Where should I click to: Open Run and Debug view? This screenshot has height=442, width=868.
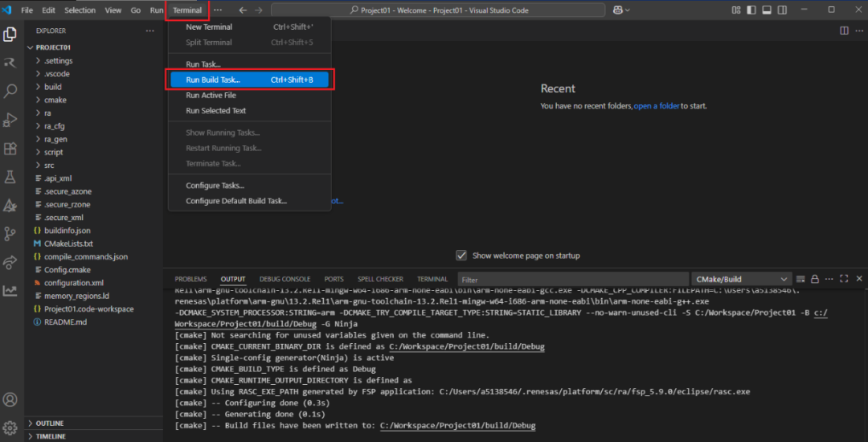tap(10, 120)
